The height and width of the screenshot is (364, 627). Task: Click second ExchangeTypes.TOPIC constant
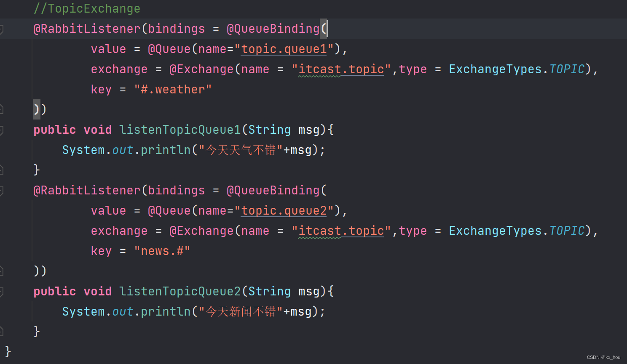click(x=517, y=231)
